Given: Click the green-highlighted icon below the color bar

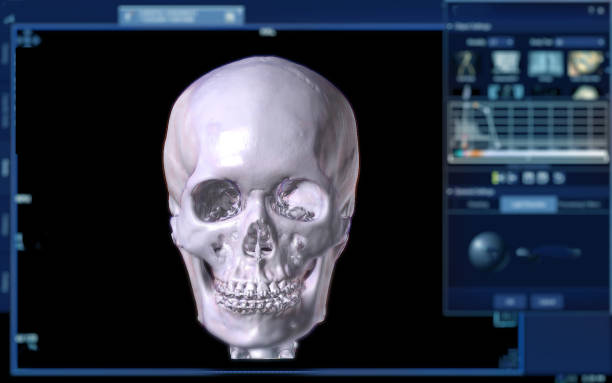Looking at the screenshot, I should [495, 178].
